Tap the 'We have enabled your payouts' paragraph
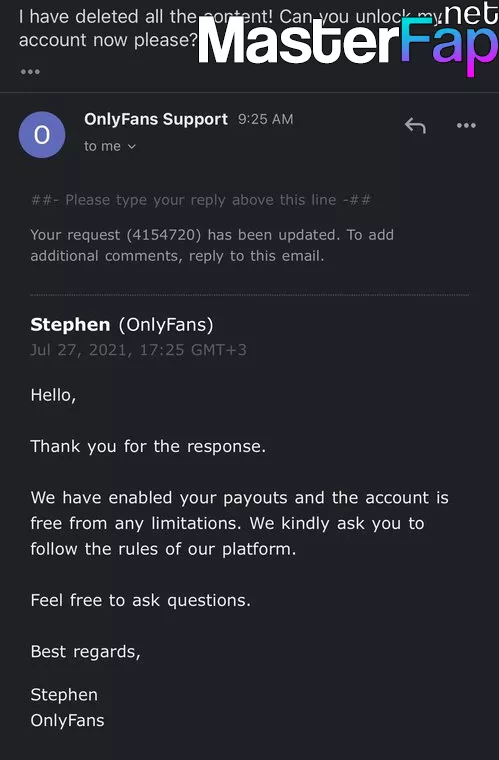The image size is (499, 760). click(239, 523)
